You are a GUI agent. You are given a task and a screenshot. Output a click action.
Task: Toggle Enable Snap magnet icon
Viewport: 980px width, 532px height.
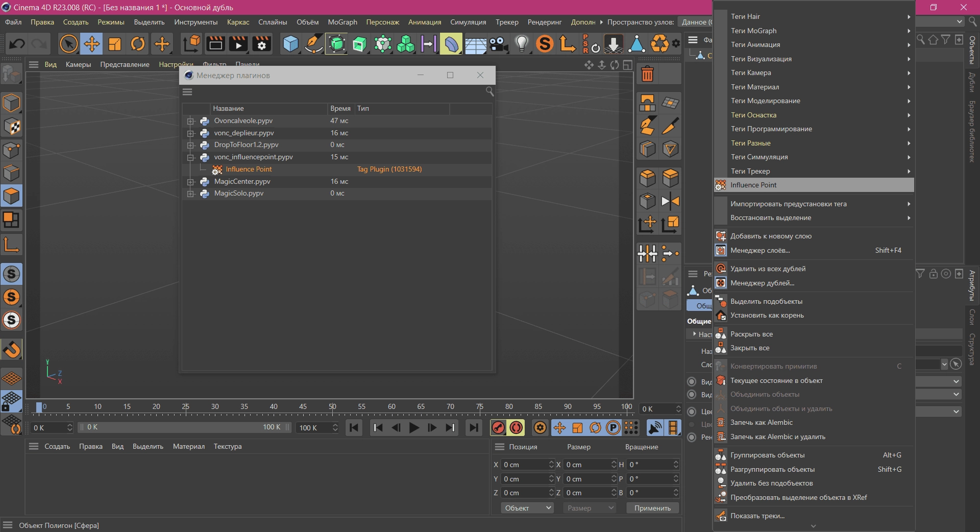click(x=11, y=349)
